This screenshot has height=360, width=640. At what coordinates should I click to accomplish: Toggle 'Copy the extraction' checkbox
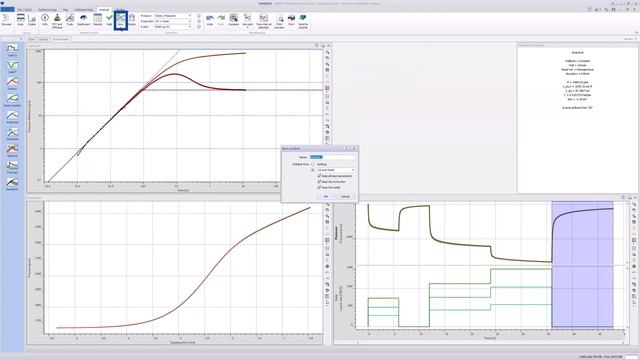pos(319,182)
